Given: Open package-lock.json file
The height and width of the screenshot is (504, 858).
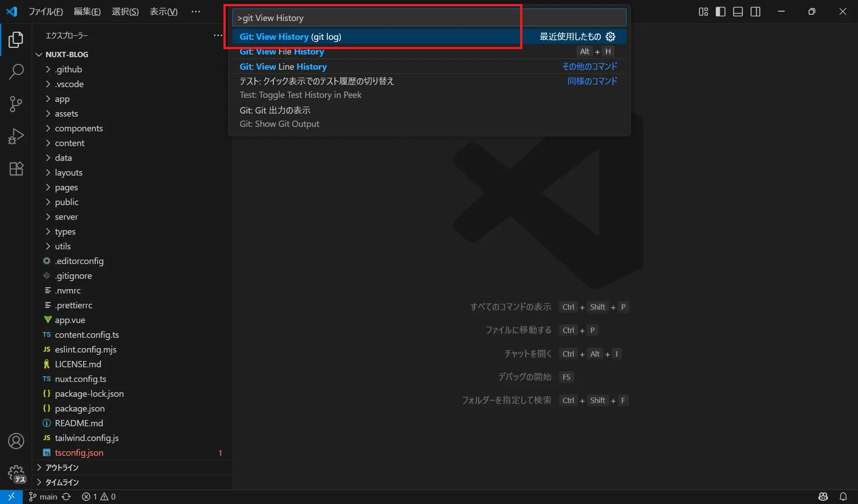Looking at the screenshot, I should click(x=132, y=394).
